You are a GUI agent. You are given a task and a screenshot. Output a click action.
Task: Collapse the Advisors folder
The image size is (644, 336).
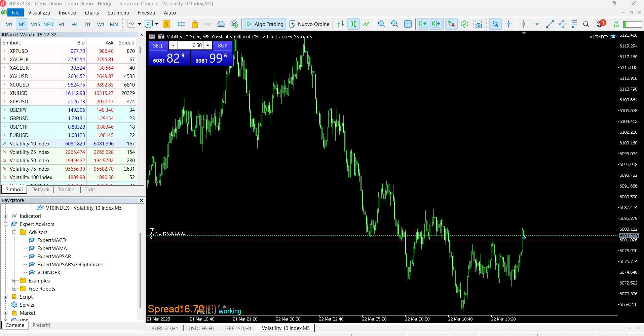coord(14,232)
